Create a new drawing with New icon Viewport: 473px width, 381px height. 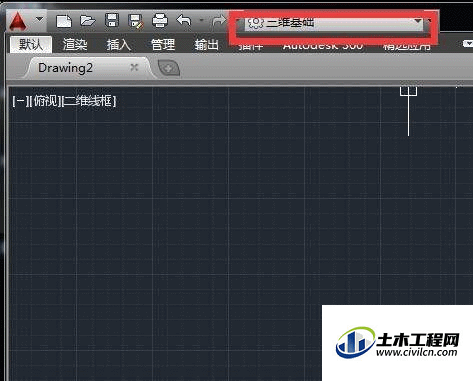click(64, 21)
